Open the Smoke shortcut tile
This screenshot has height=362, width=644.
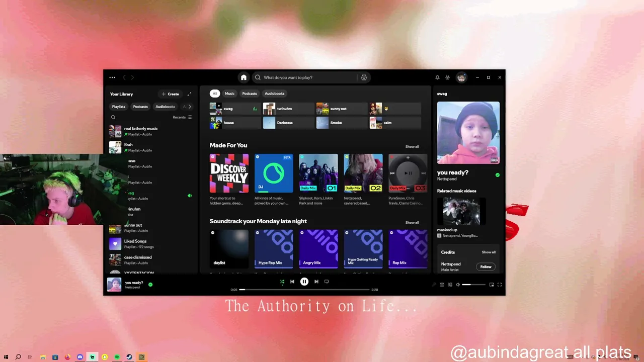click(x=342, y=123)
